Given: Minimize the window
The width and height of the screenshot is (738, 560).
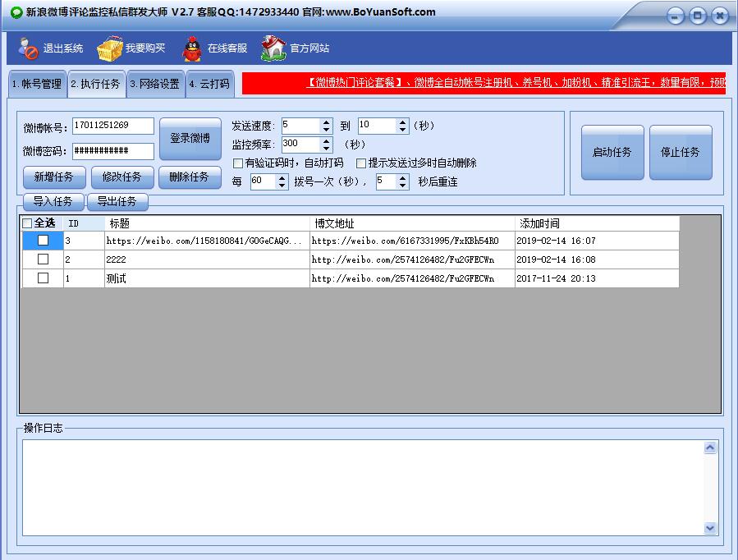Looking at the screenshot, I should point(675,16).
